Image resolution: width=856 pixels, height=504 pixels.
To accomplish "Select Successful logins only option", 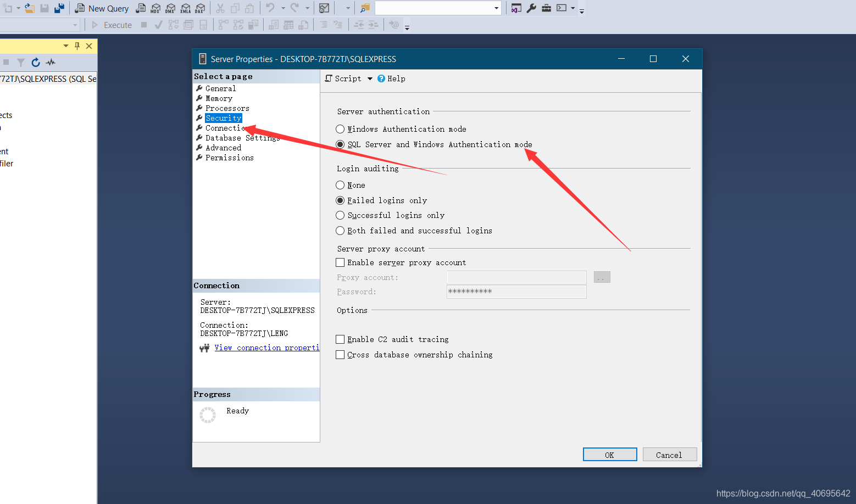I will coord(340,215).
